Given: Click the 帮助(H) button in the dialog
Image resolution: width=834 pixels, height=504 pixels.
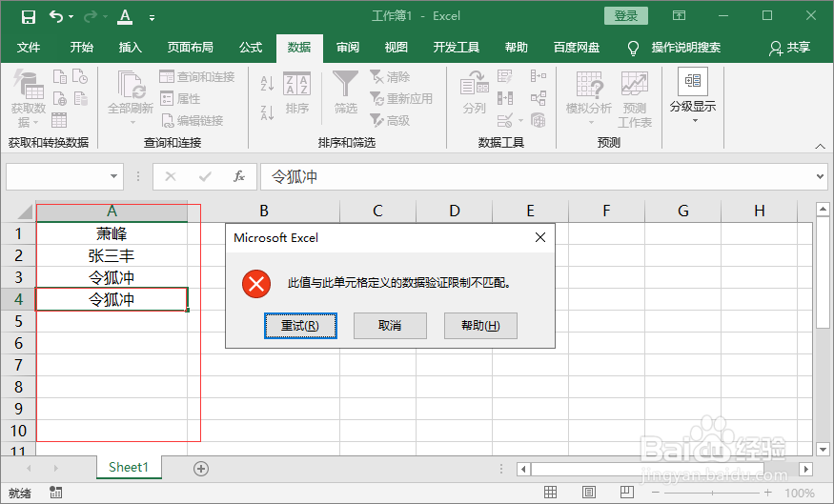Looking at the screenshot, I should coord(480,326).
